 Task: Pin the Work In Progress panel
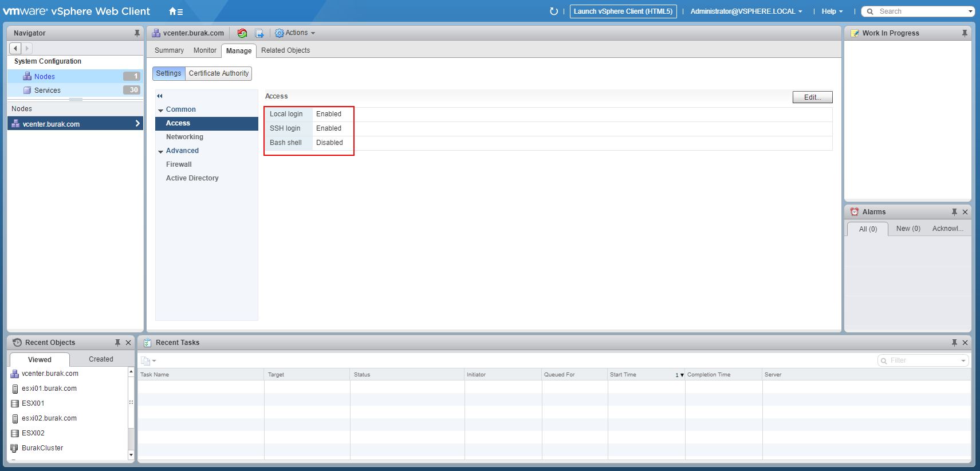coord(965,33)
